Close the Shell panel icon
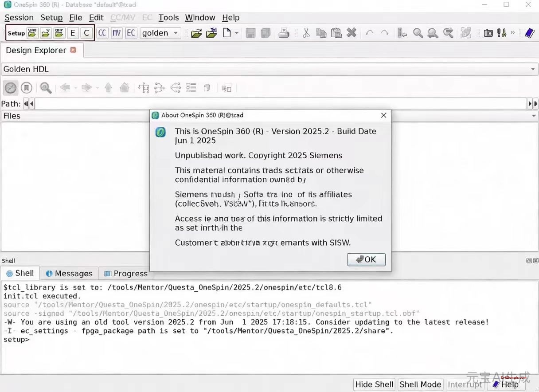 535,261
